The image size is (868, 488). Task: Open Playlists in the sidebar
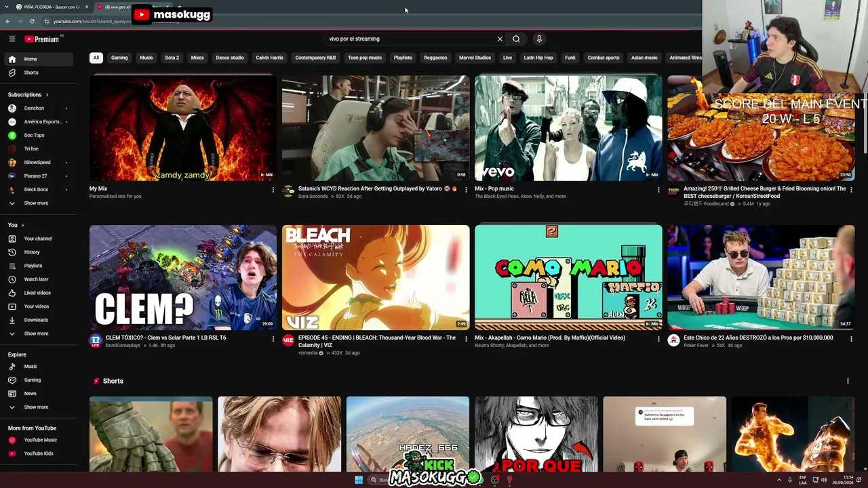(38, 266)
